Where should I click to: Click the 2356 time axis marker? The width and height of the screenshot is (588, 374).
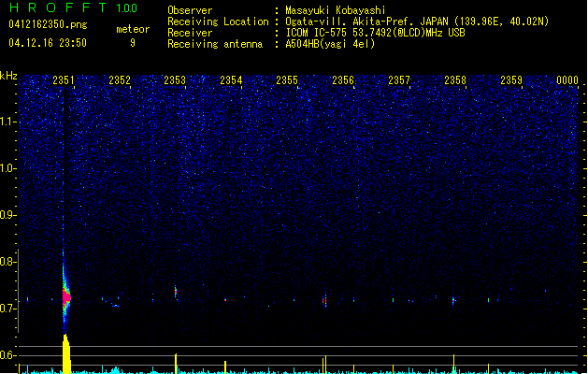click(x=343, y=80)
